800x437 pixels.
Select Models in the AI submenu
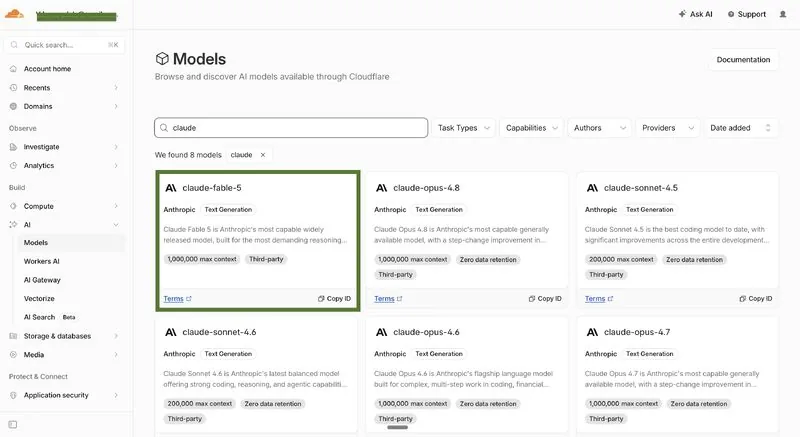[x=71, y=243]
